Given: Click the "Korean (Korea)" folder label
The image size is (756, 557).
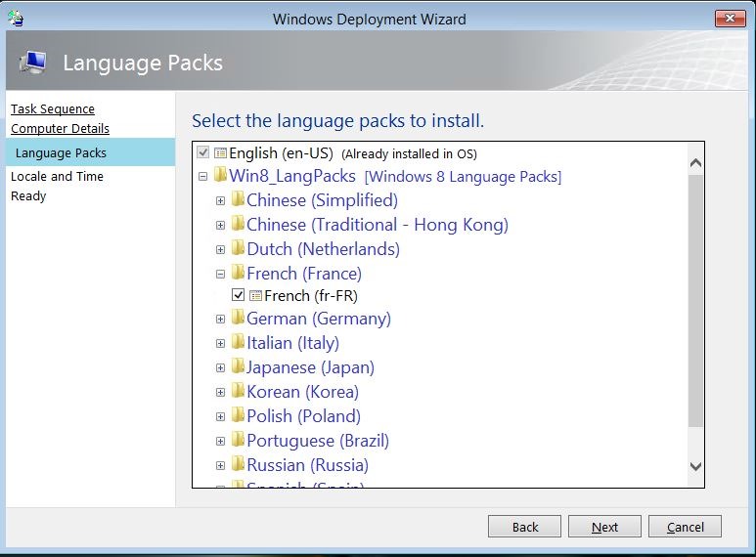Looking at the screenshot, I should pyautogui.click(x=303, y=392).
